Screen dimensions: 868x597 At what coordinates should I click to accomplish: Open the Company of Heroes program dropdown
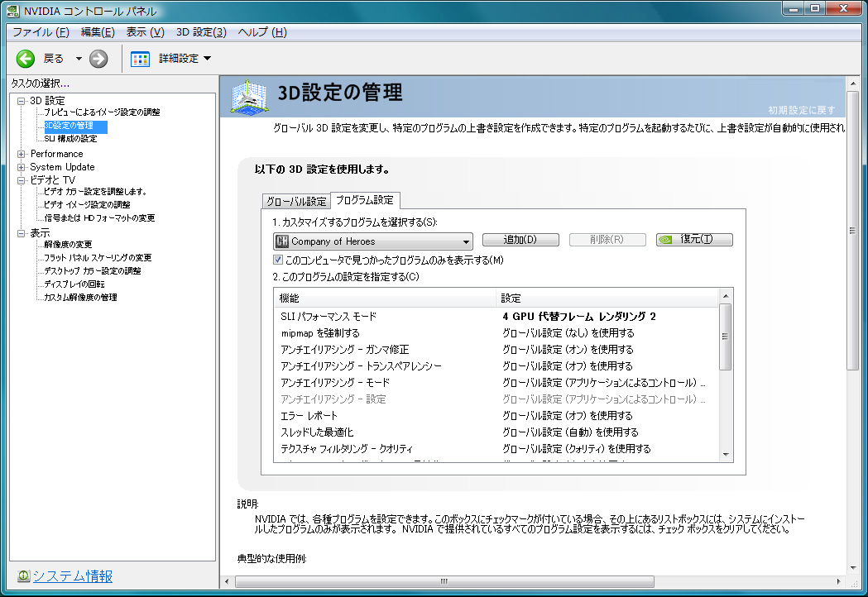coord(373,241)
